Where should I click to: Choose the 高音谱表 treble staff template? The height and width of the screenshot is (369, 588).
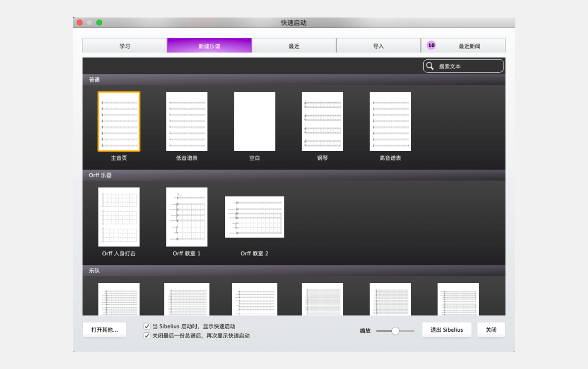[390, 121]
